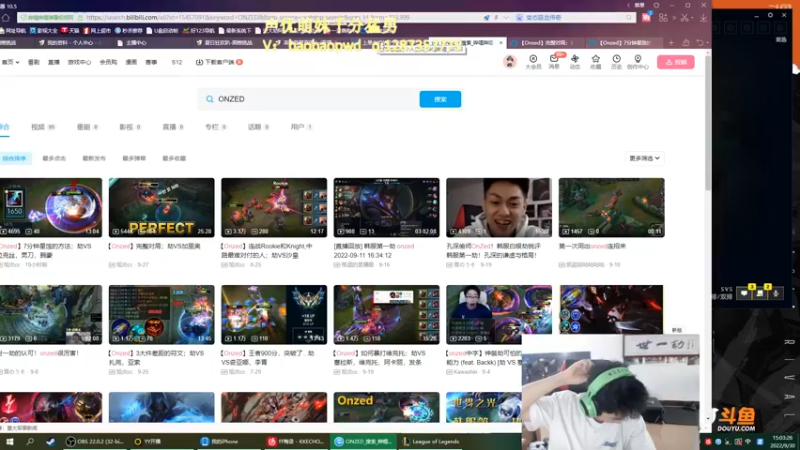800x450 pixels.
Task: Click the browser home icon
Action: click(6, 17)
